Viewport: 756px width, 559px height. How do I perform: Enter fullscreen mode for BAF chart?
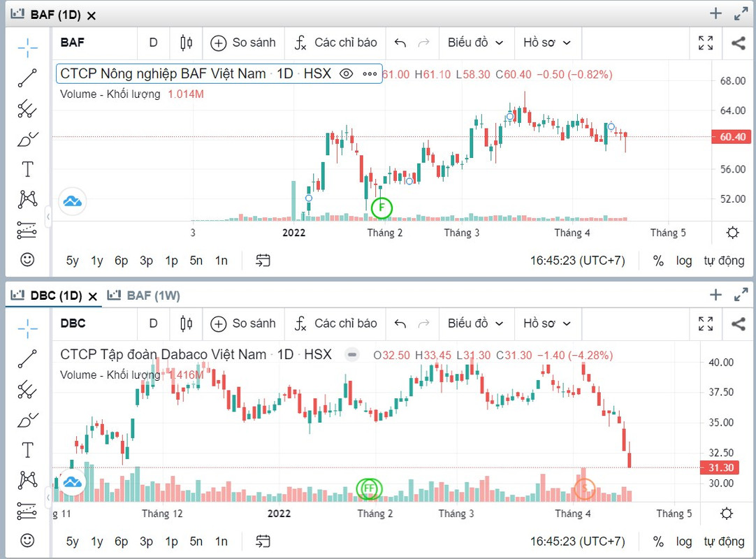click(x=706, y=43)
